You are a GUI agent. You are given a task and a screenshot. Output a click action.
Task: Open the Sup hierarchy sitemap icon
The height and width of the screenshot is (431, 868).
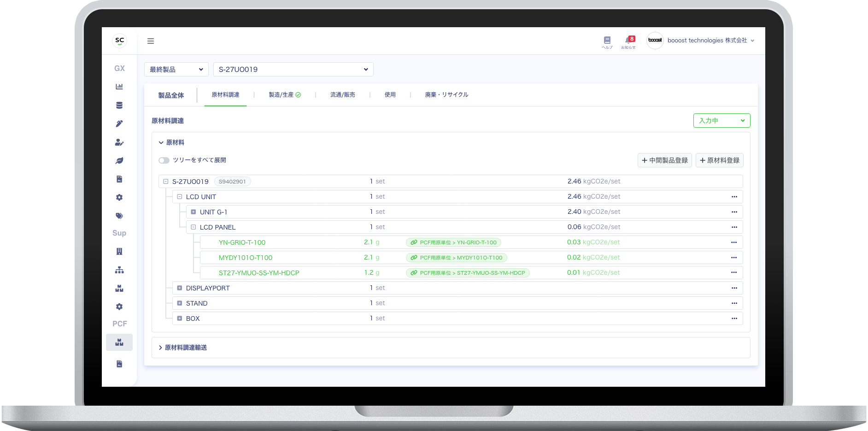(x=119, y=270)
